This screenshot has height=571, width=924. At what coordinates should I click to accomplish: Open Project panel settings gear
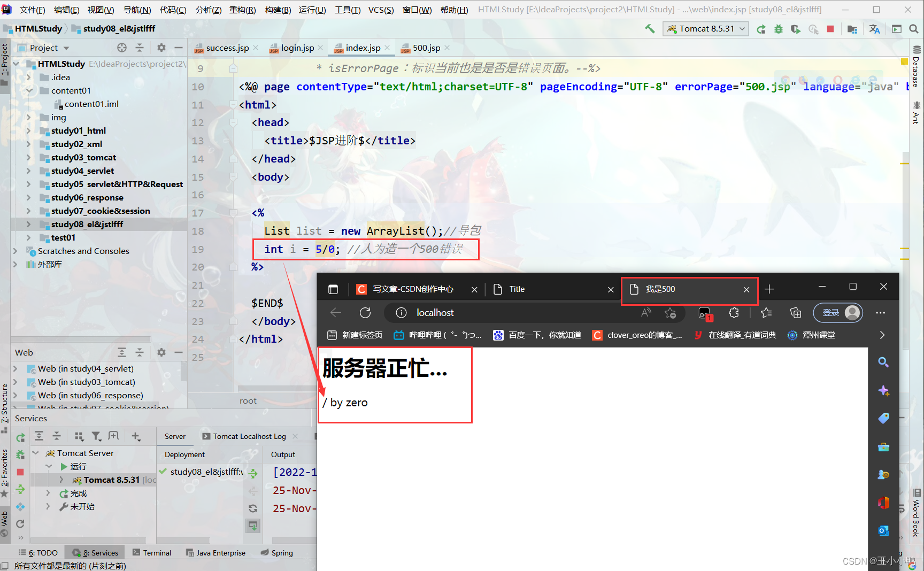161,48
